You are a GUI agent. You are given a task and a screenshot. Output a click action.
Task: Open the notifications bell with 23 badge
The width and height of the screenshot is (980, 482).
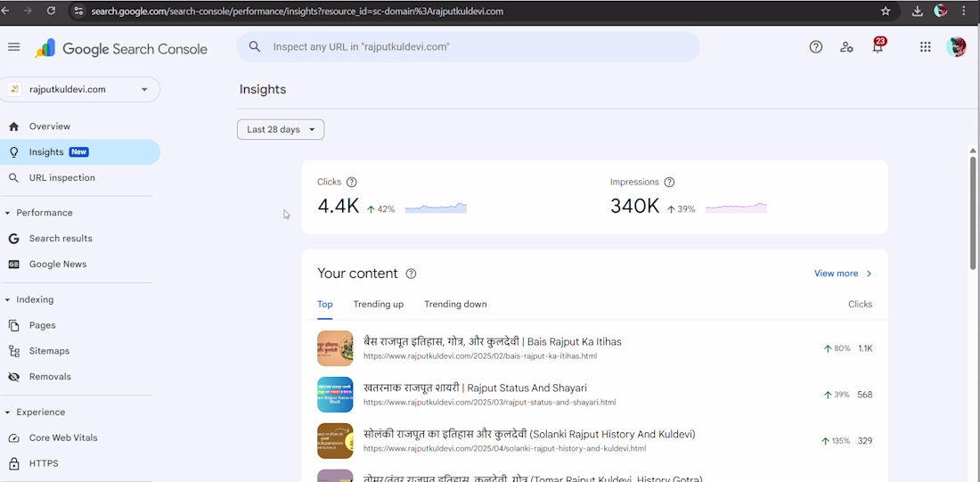pyautogui.click(x=878, y=46)
